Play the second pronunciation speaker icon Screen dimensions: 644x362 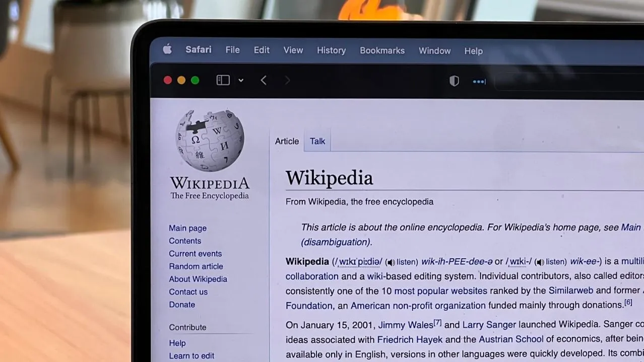[540, 262]
